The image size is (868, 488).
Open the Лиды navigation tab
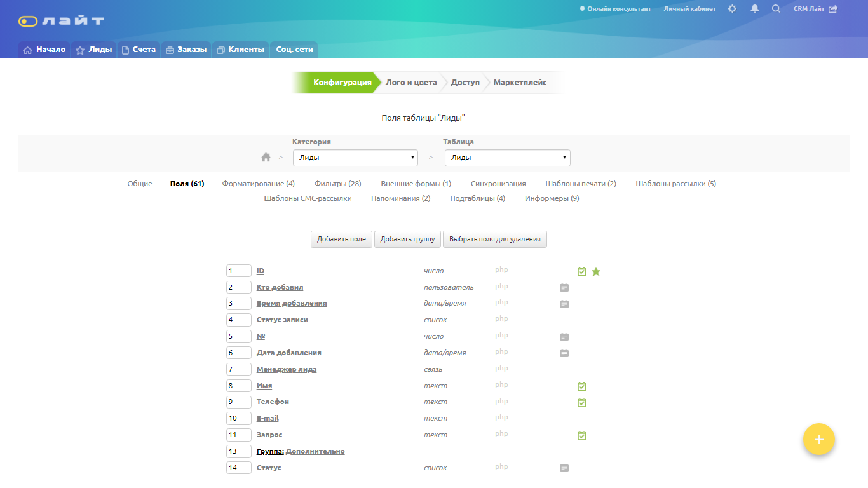tap(94, 50)
